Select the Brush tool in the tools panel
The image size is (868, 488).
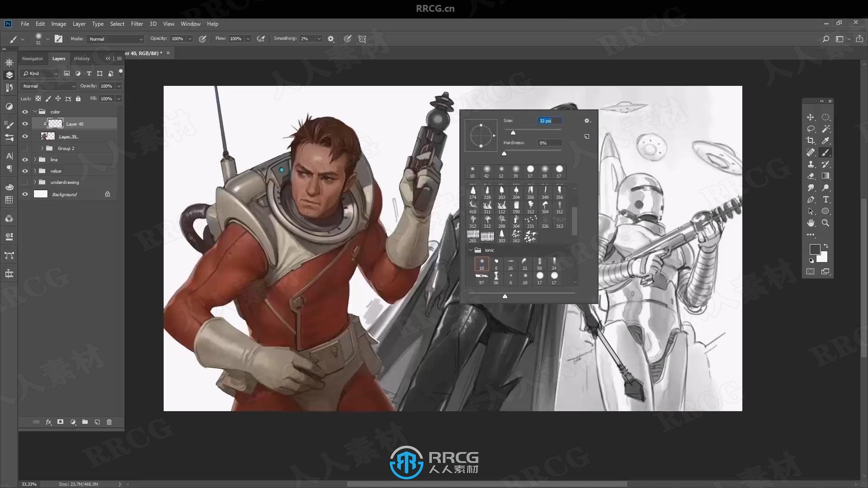(x=826, y=153)
